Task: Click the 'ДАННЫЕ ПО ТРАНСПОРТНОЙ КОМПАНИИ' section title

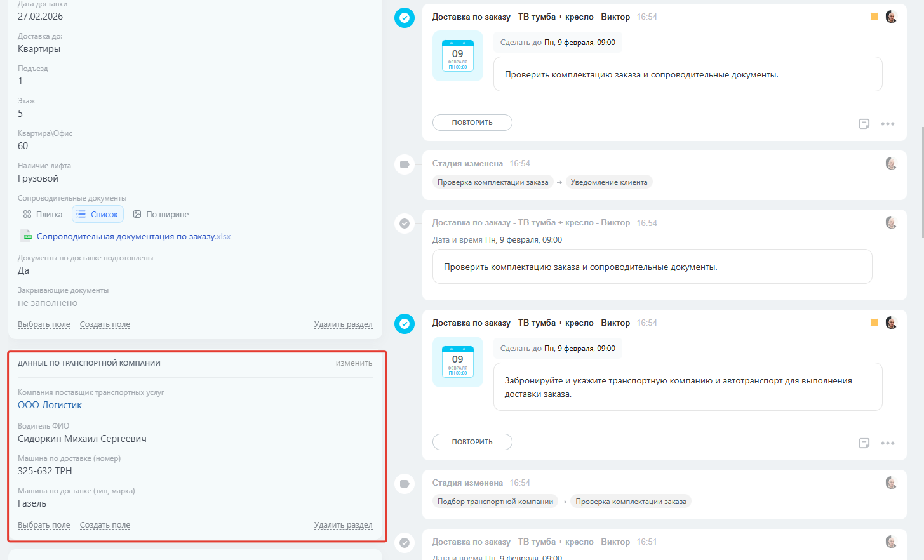Action: [89, 363]
